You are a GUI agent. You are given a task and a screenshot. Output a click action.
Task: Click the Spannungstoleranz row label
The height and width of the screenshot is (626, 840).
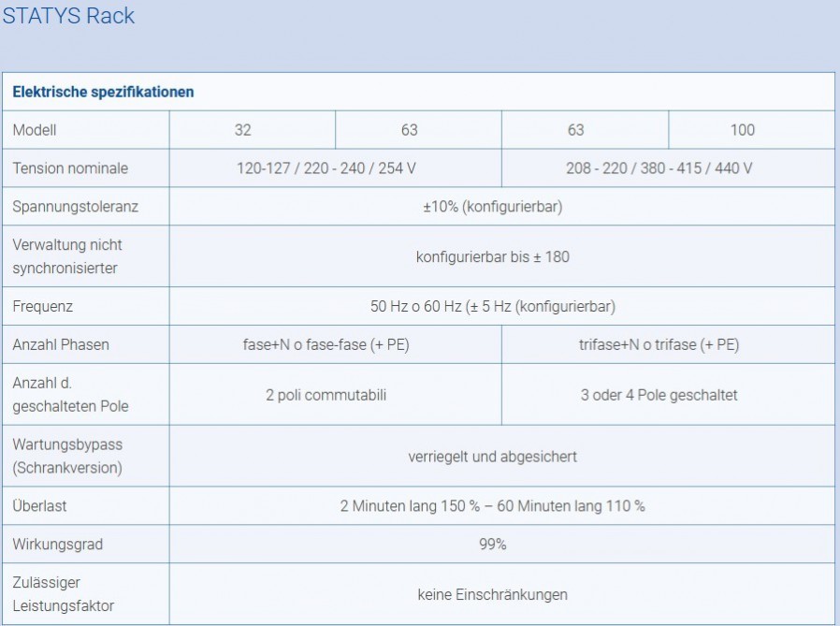pos(75,207)
